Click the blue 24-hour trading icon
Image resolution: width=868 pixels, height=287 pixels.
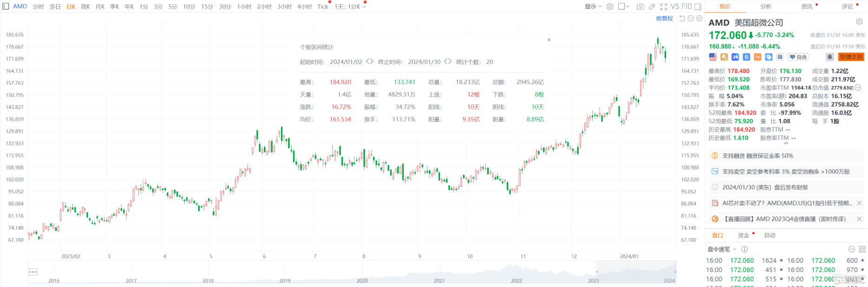pyautogui.click(x=735, y=57)
